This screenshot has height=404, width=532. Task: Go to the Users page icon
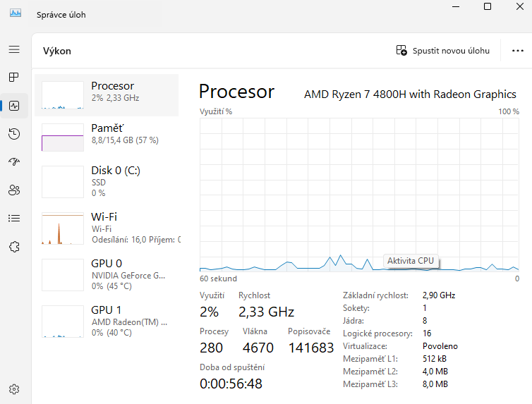point(14,190)
